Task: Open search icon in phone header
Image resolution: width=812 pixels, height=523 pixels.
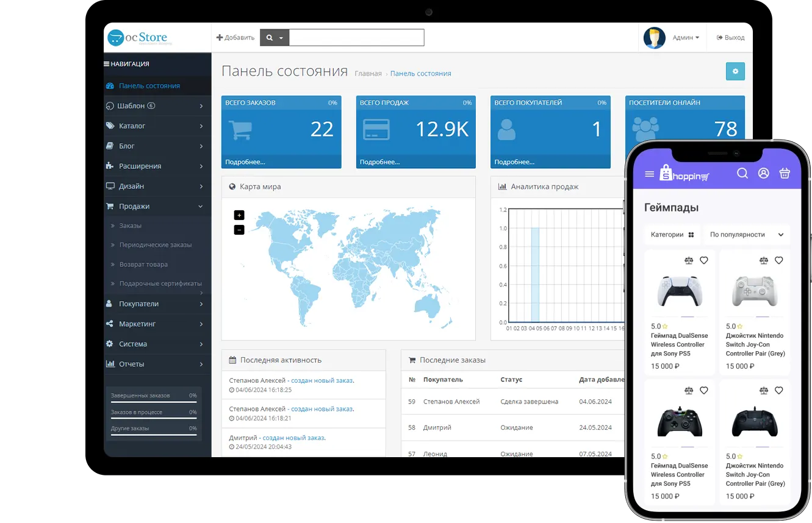Action: coord(742,173)
